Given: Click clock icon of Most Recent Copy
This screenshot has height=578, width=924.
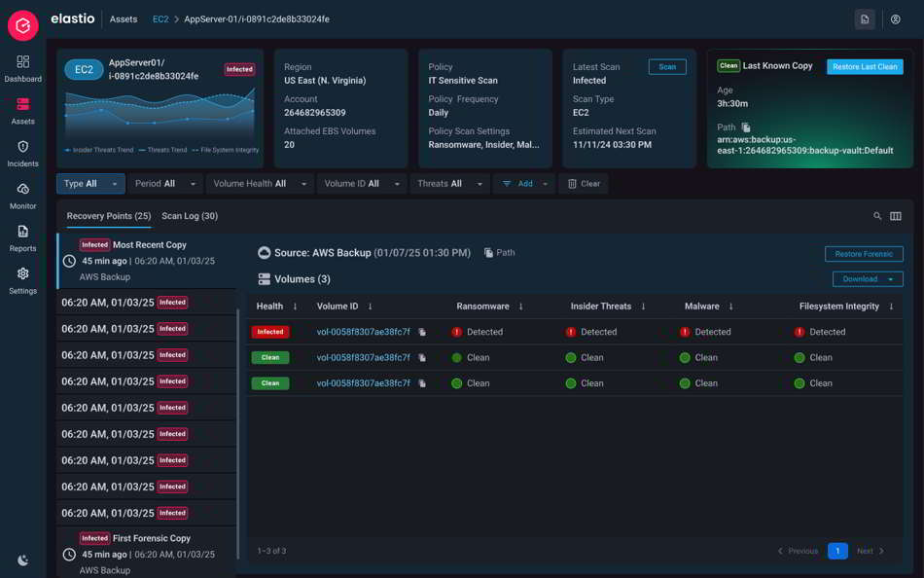Looking at the screenshot, I should point(69,261).
